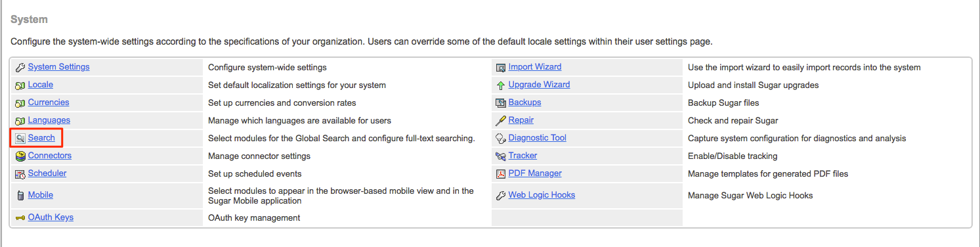This screenshot has height=247, width=980.
Task: Click the OAuth Keys key icon
Action: (20, 217)
